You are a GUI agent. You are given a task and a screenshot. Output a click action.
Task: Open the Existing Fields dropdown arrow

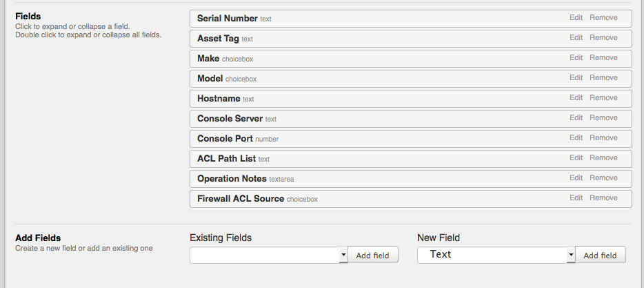(x=343, y=255)
